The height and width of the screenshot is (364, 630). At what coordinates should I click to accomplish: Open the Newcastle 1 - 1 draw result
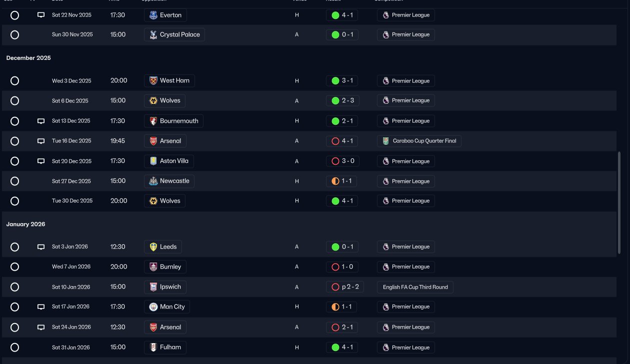point(341,181)
